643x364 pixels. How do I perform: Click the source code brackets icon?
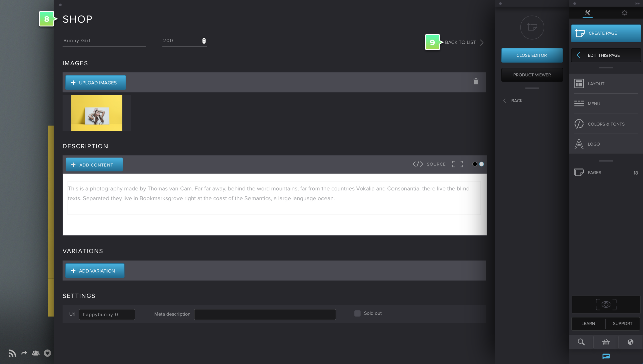tap(418, 164)
